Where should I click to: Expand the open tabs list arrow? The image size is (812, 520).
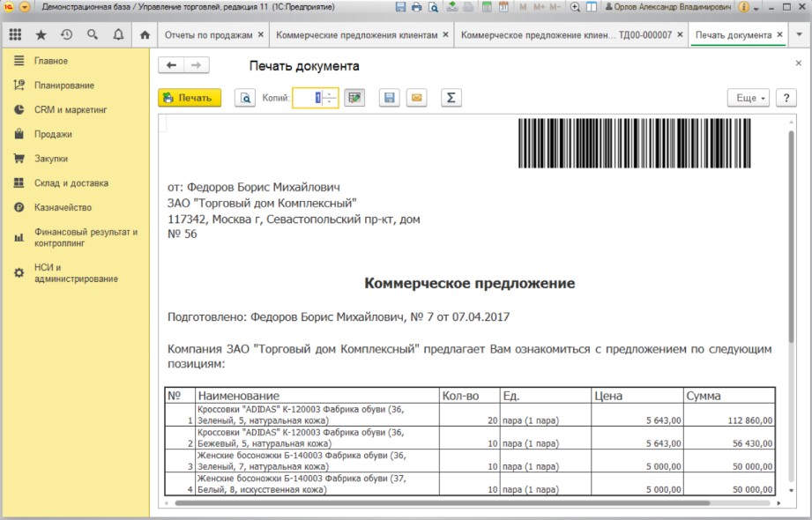[x=799, y=34]
